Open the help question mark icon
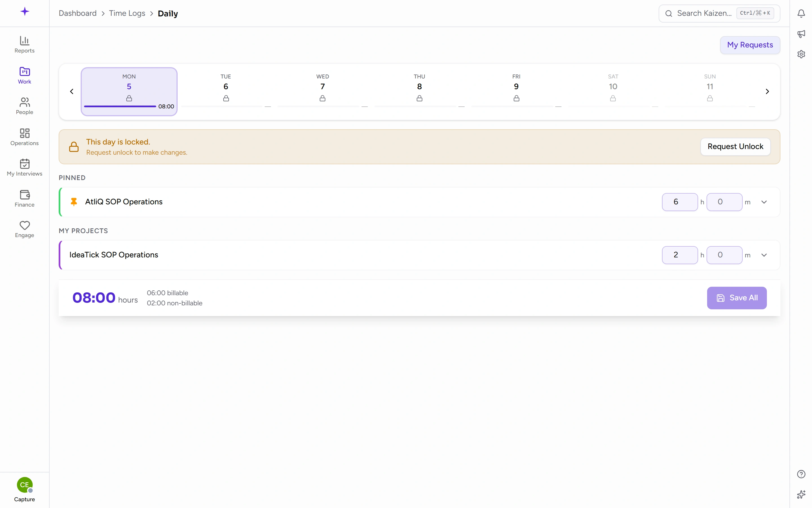 801,474
